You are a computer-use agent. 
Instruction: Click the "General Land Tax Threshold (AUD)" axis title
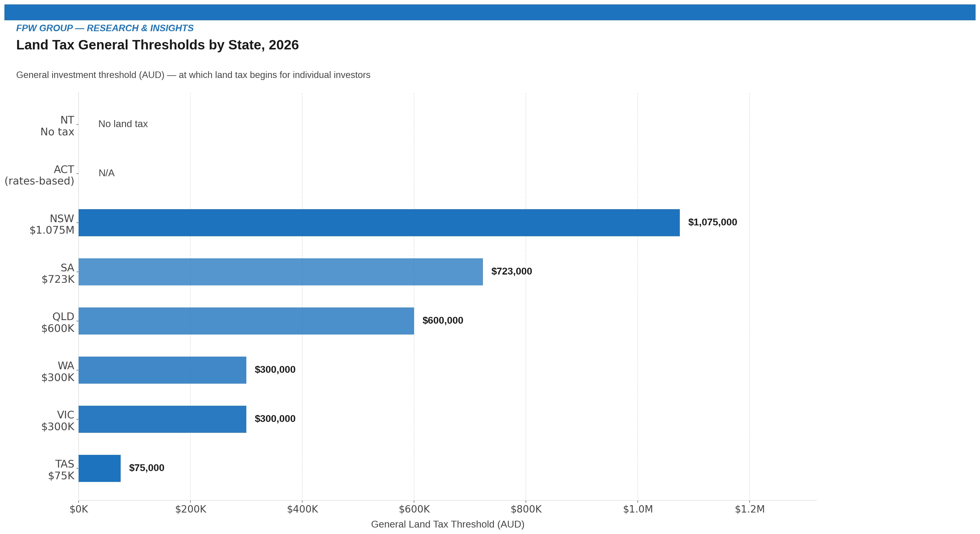[448, 524]
